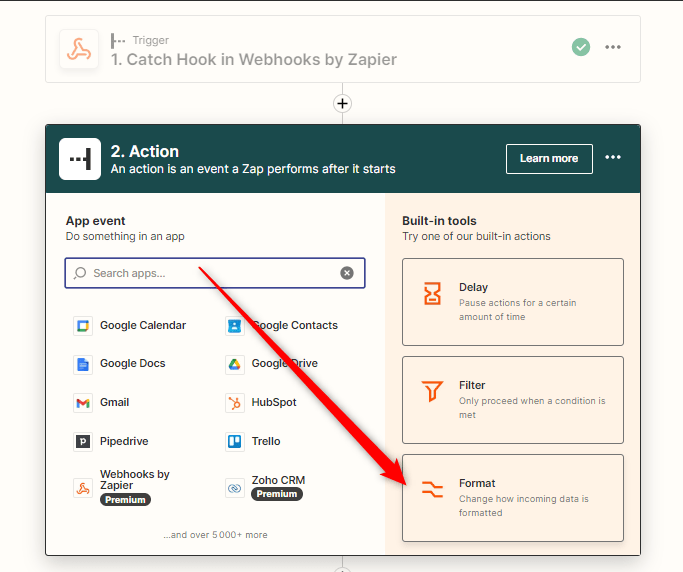Select the Pipedrive icon
Viewport: 683px width, 572px height.
coord(83,442)
